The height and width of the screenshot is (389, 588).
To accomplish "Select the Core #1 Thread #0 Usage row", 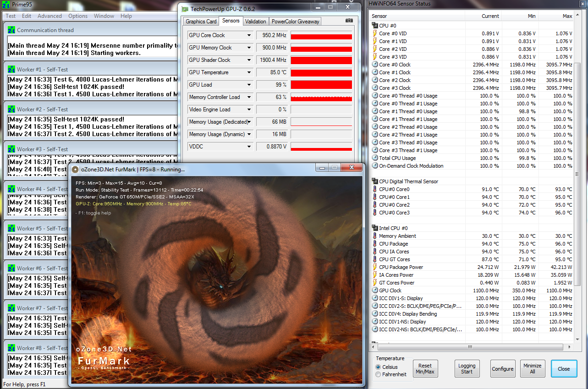I will pos(472,111).
